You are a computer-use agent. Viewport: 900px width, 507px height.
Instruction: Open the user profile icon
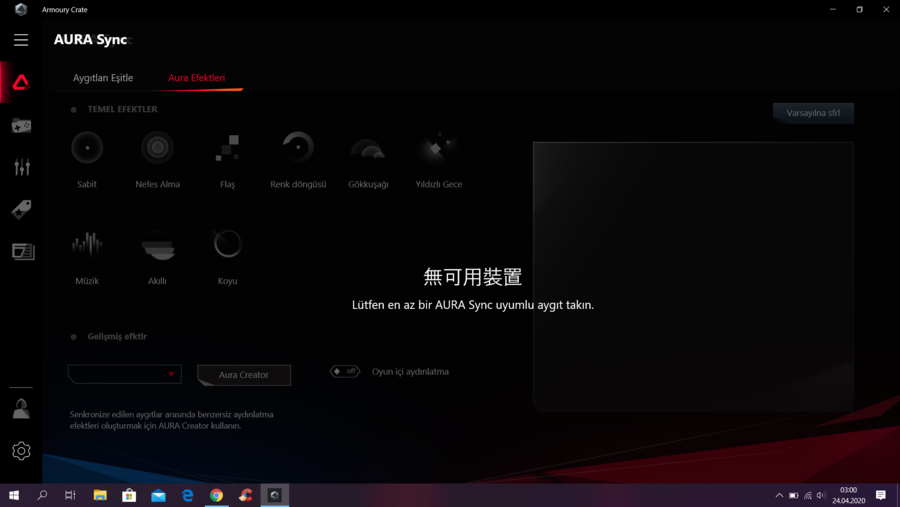click(x=21, y=409)
